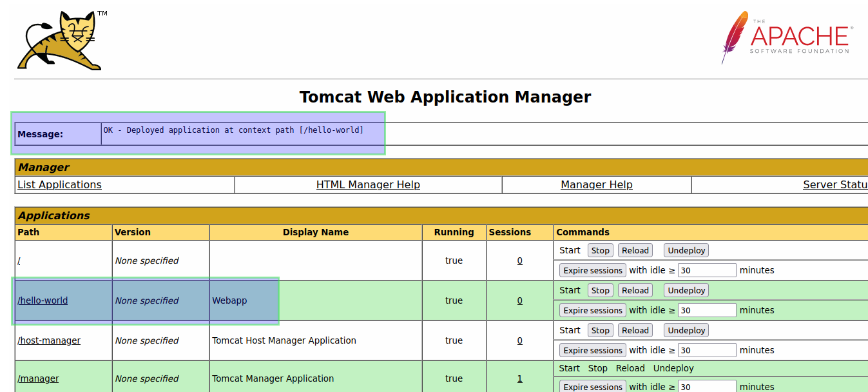Image resolution: width=868 pixels, height=392 pixels.
Task: Click the sessions count for /hello-world
Action: pos(520,300)
